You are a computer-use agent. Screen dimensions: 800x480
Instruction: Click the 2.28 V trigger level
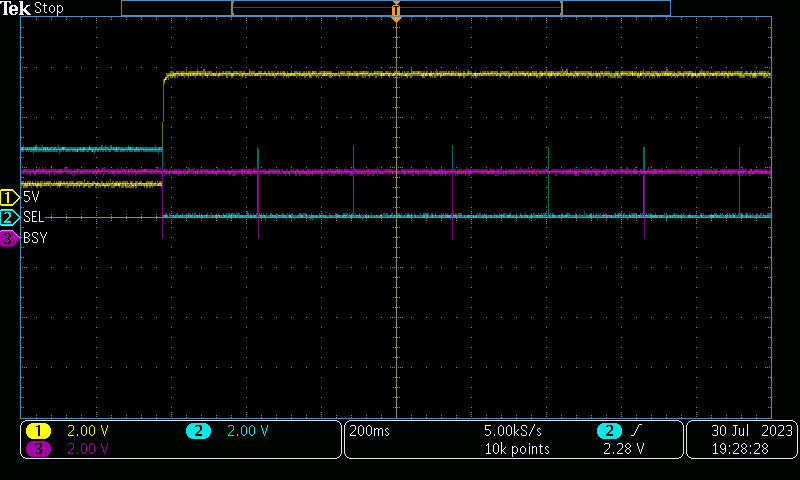(x=623, y=449)
